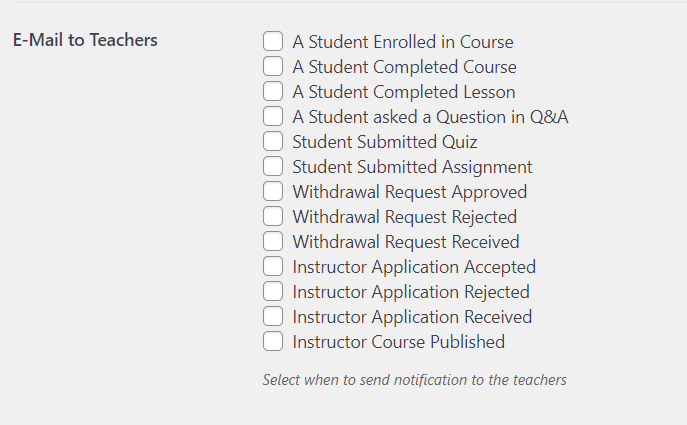The width and height of the screenshot is (687, 425).
Task: Tick the 'Instructor Application Received' checkbox
Action: (x=273, y=317)
